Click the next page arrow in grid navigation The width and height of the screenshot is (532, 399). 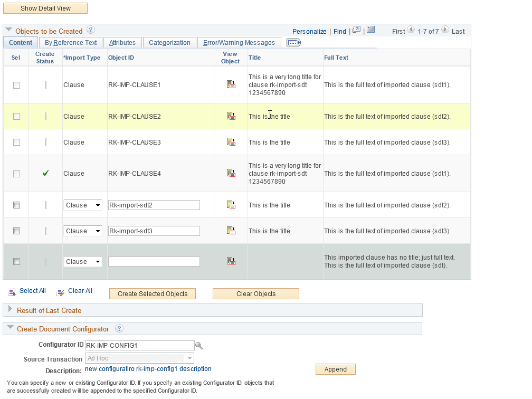click(x=445, y=31)
